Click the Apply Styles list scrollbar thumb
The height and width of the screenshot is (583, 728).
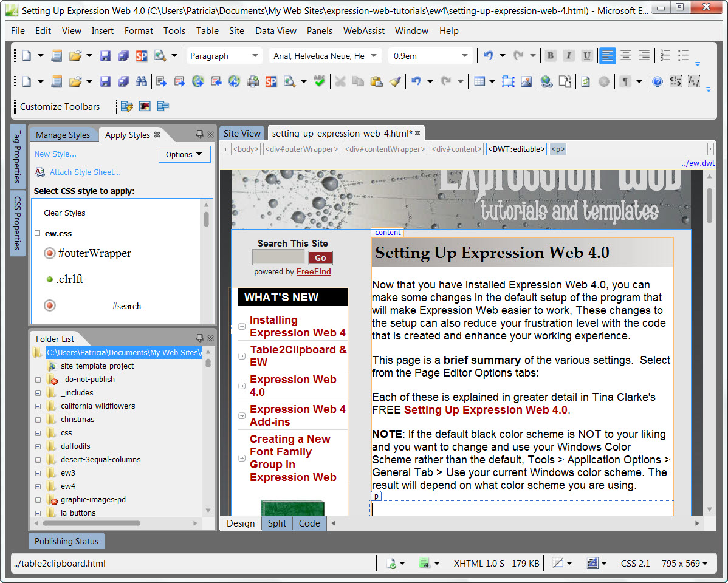pyautogui.click(x=206, y=219)
